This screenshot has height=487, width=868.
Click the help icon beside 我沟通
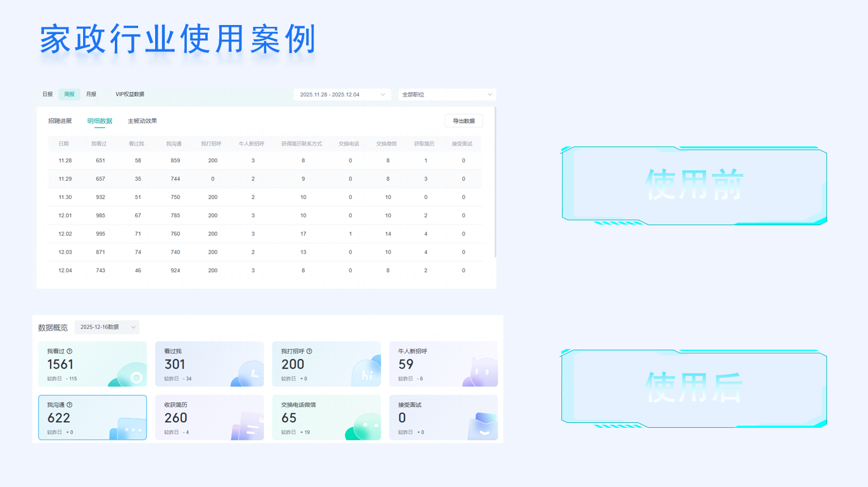click(70, 405)
